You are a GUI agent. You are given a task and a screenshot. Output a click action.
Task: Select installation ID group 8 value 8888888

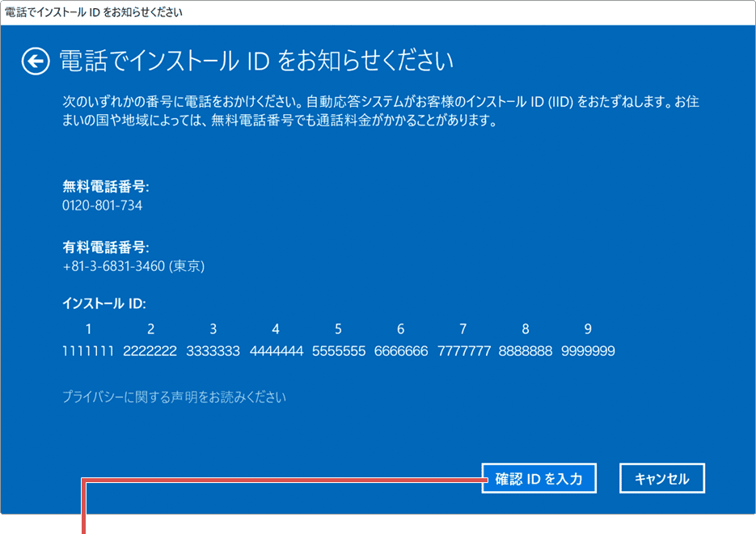pos(525,351)
